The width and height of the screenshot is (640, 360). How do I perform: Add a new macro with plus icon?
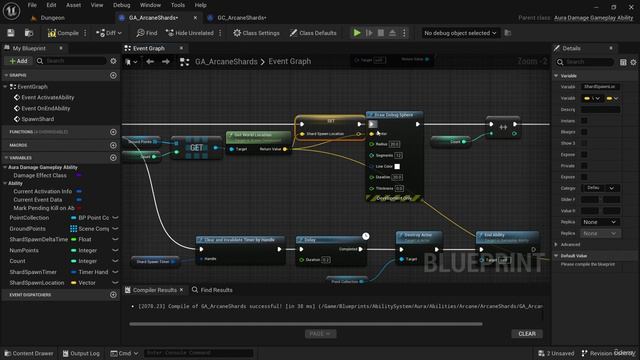[113, 145]
